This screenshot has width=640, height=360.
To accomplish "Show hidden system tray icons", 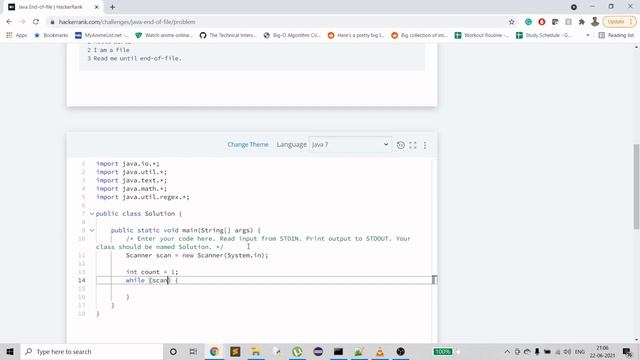I will point(507,351).
